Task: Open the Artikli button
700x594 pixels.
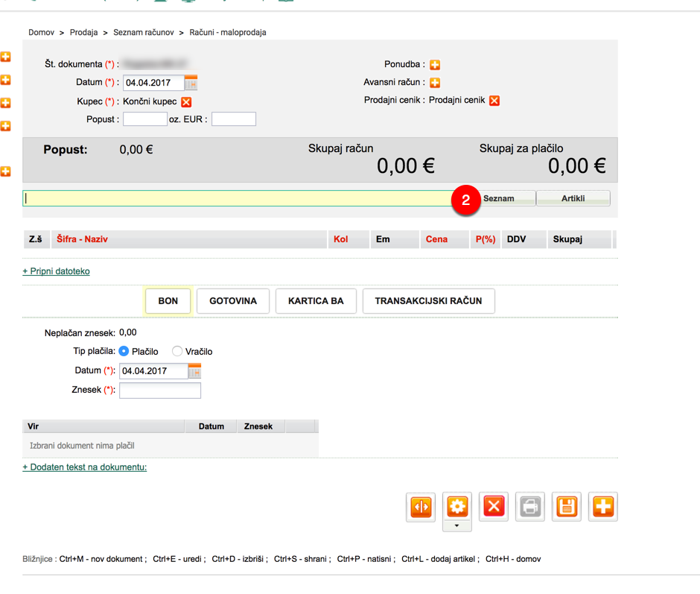Action: [573, 198]
